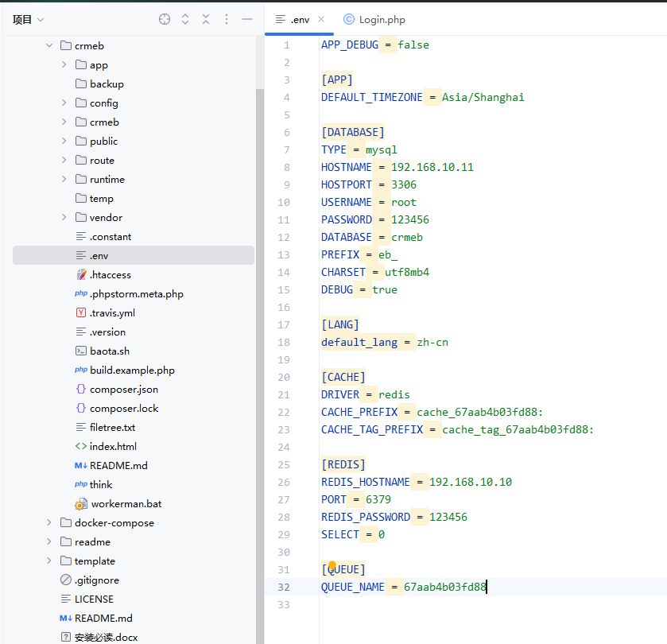
Task: Click the shell icon beside baota.sh
Action: pos(81,351)
